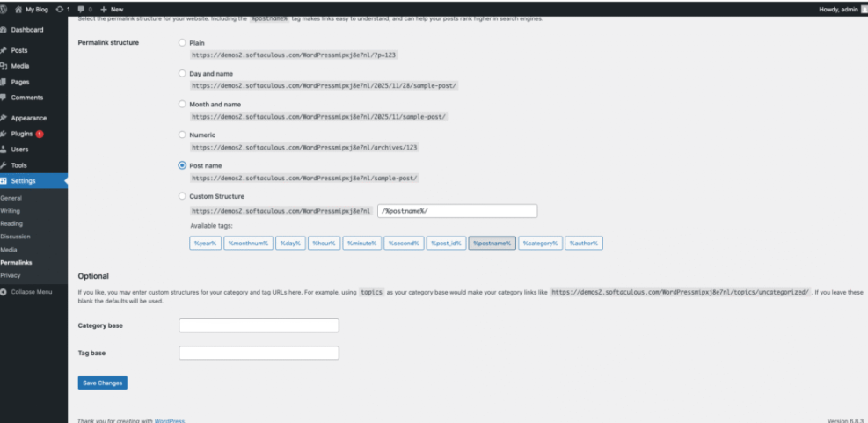This screenshot has height=423, width=868.
Task: Add the %year% tag
Action: click(x=206, y=244)
